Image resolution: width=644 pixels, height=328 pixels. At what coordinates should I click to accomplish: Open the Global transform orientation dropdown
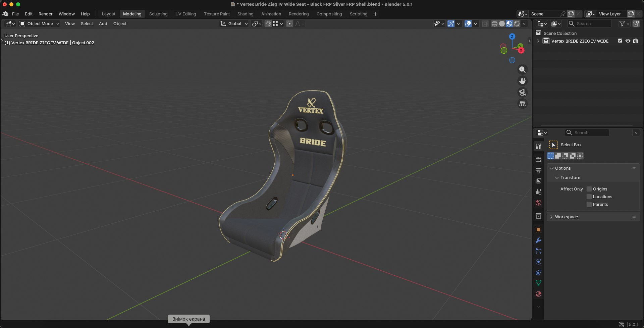[234, 23]
